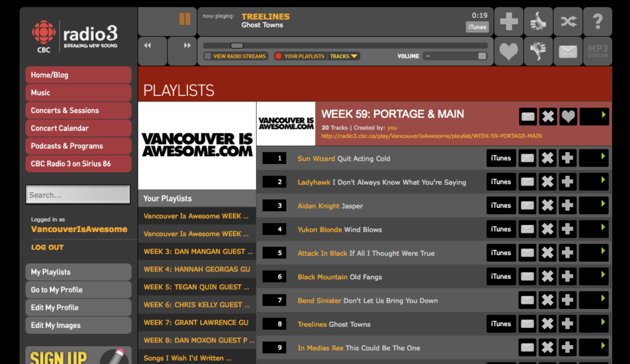Click the plus icon in the player bar

coord(508,21)
